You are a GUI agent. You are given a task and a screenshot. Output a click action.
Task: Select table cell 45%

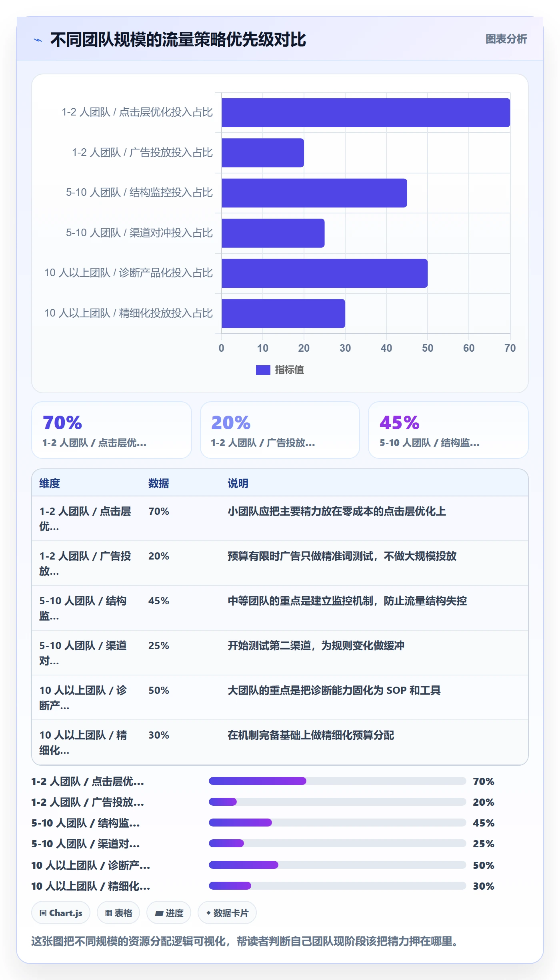click(x=159, y=601)
